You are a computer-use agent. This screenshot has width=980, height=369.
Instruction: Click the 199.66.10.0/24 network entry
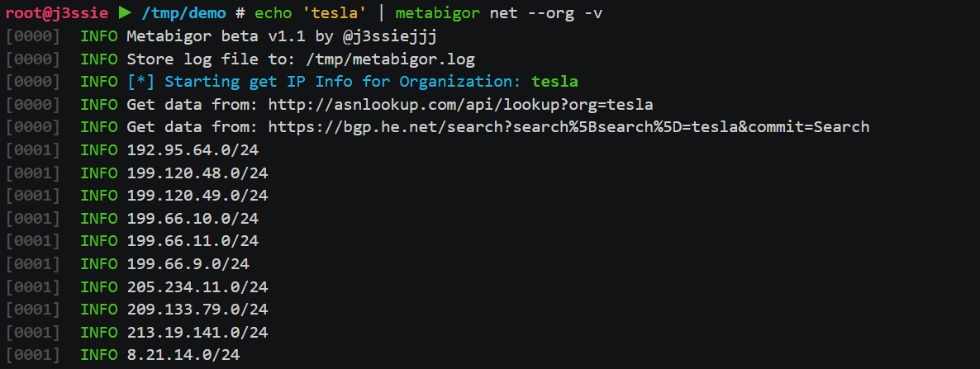click(x=193, y=218)
